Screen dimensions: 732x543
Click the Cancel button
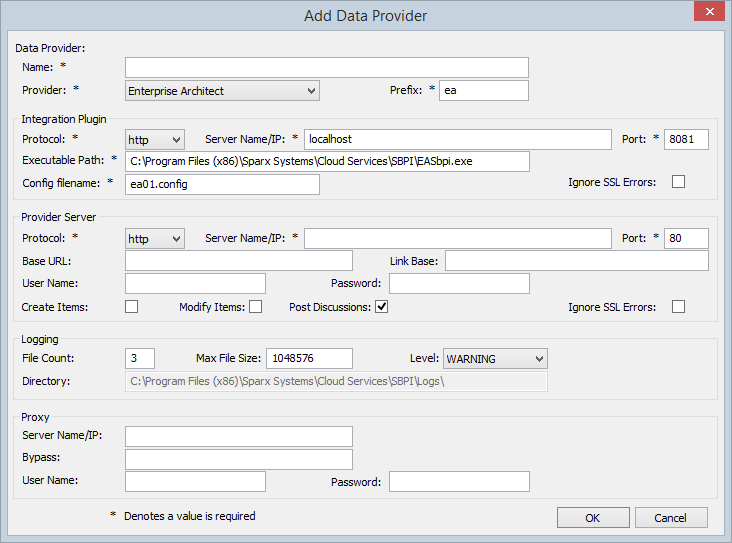pyautogui.click(x=670, y=518)
